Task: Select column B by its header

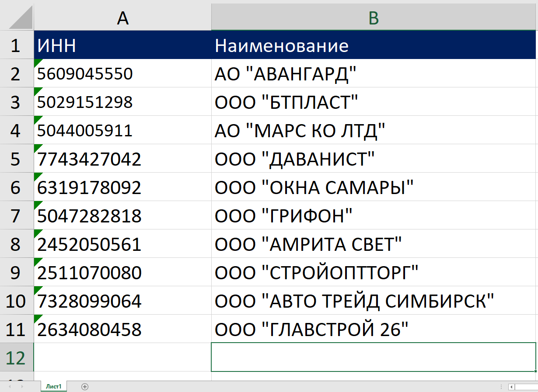Action: (374, 16)
